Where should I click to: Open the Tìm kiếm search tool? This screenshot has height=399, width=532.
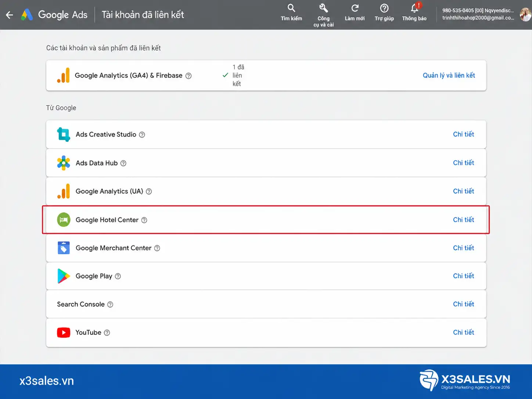point(291,12)
